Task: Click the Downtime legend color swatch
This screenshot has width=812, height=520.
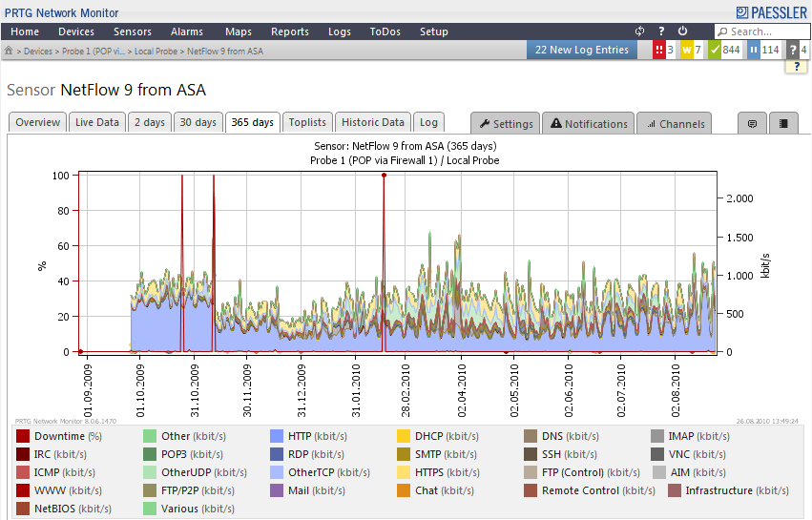Action: coord(23,436)
